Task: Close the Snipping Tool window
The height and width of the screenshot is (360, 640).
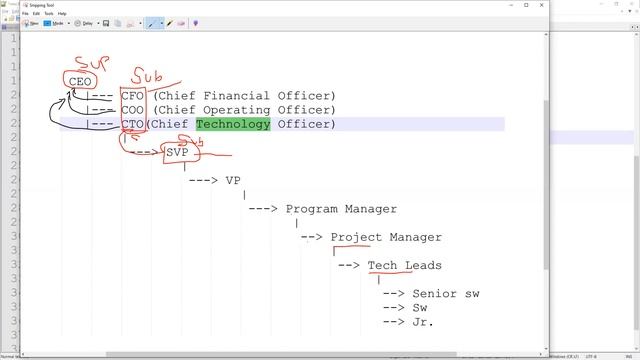Action: [x=542, y=5]
